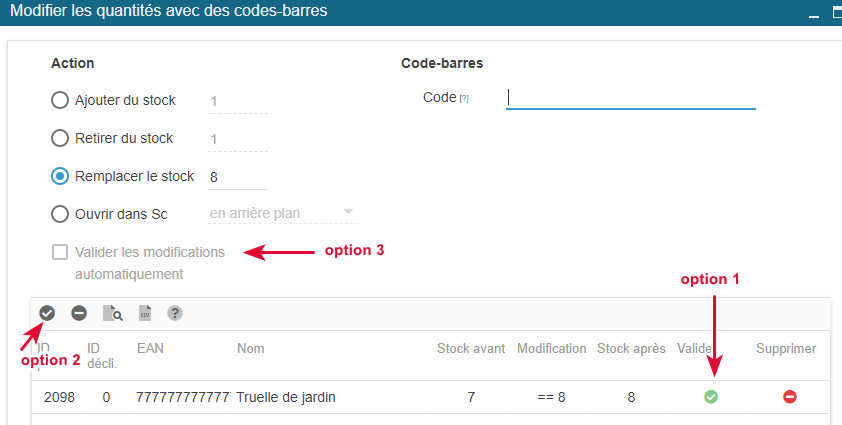Click the validate all checkmark toolbar icon

(x=47, y=313)
